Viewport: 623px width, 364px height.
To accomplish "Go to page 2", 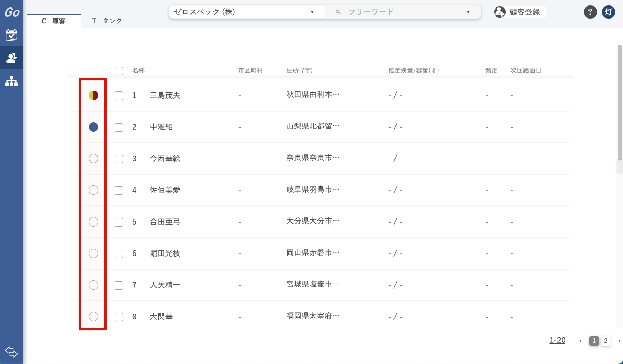I will [606, 341].
